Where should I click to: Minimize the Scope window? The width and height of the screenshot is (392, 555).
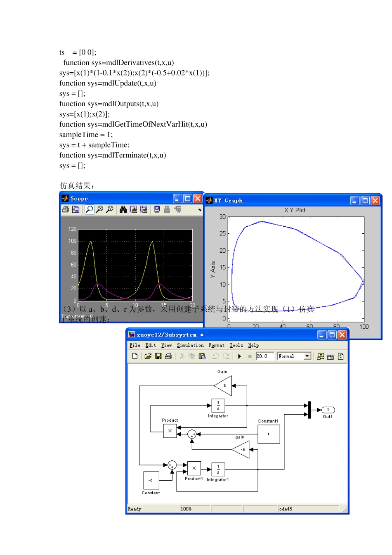click(x=177, y=199)
